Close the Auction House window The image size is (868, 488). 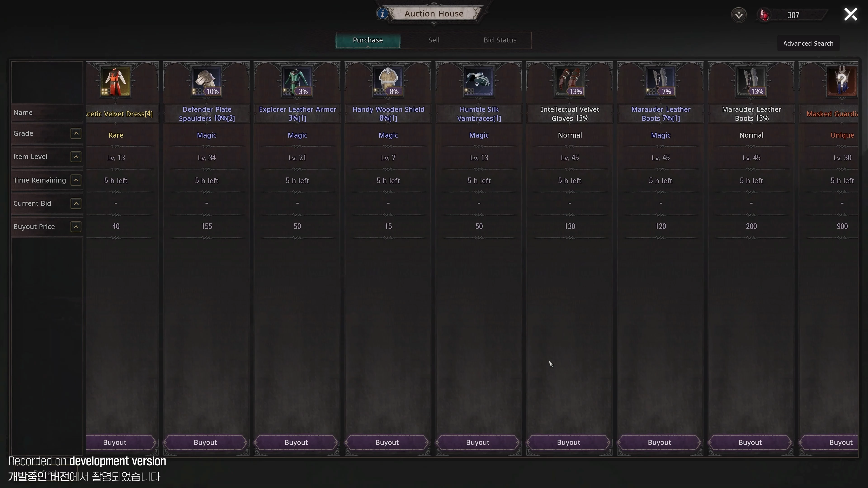pos(850,14)
